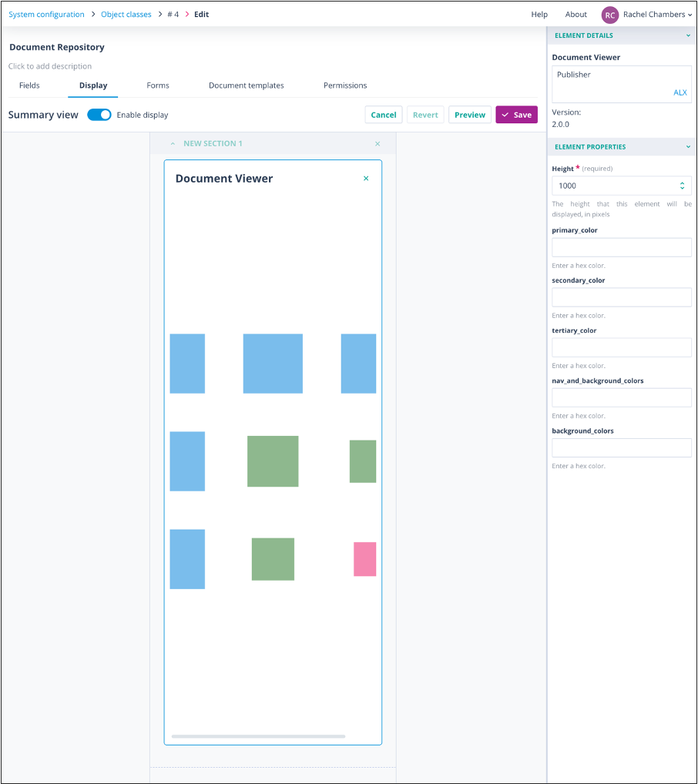
Task: Click the RC user avatar
Action: tap(609, 15)
